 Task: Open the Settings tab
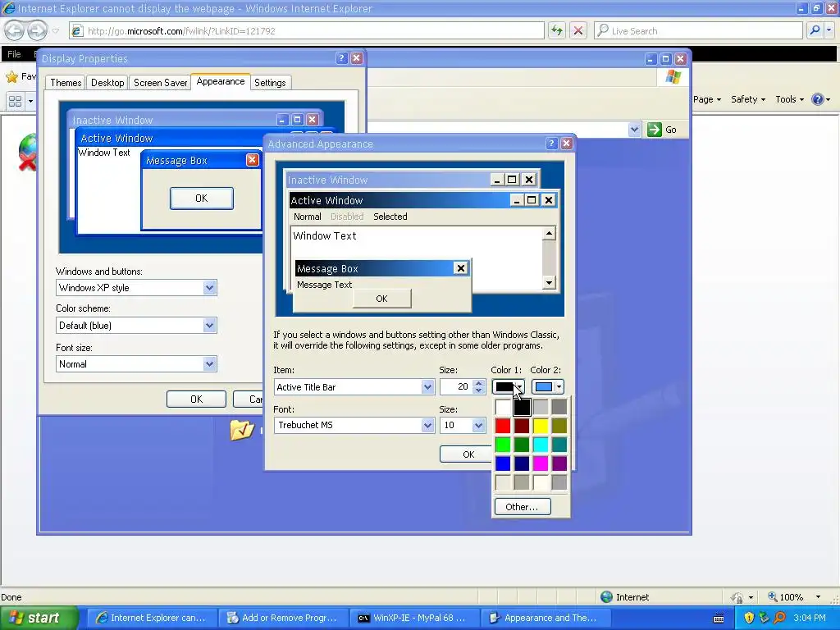pos(270,83)
